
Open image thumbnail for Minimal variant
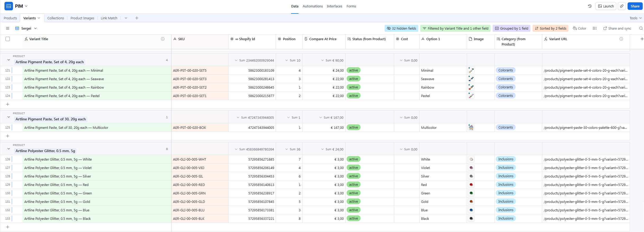471,70
